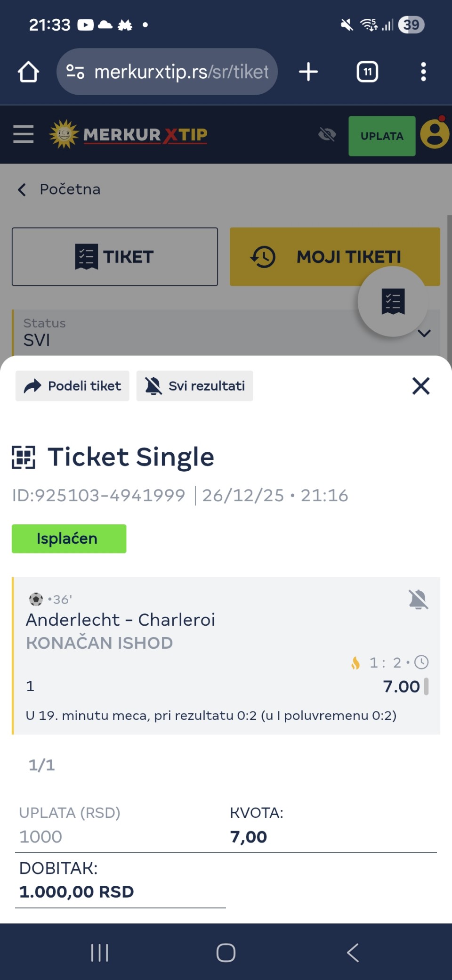Open browser home page
Screen dimensions: 452x980
tap(28, 72)
